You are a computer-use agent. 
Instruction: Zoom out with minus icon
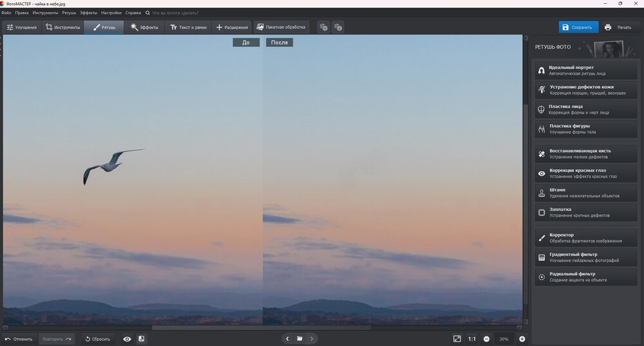(x=486, y=339)
